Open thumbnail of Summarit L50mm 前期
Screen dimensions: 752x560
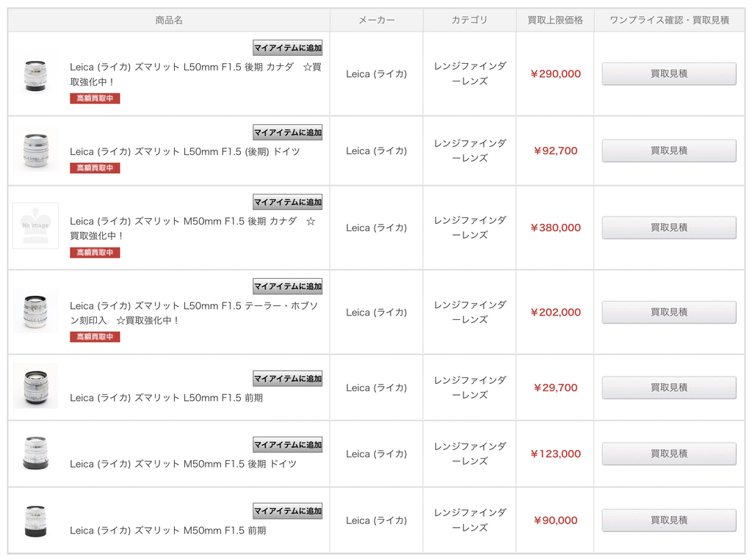pos(35,386)
